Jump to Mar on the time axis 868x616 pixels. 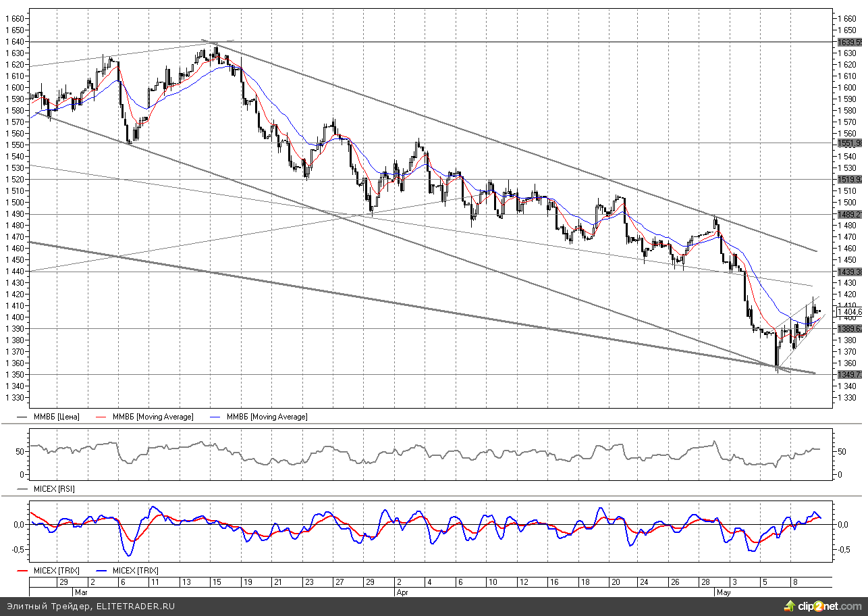(82, 591)
